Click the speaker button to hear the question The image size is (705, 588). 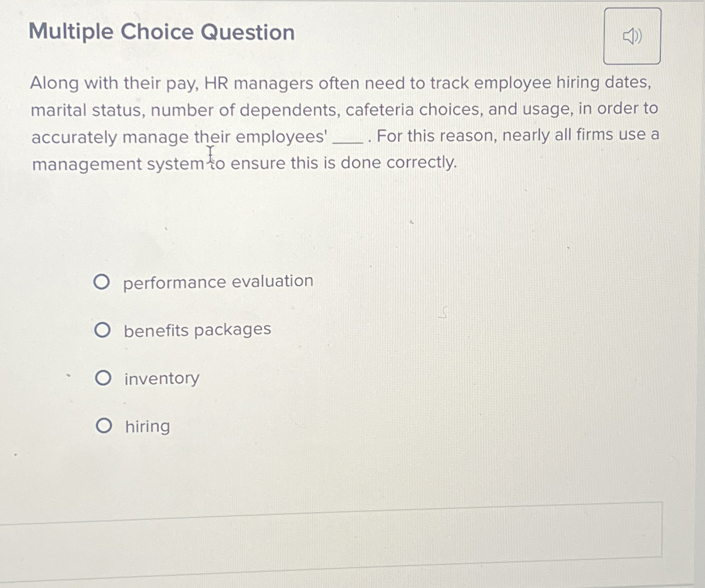click(632, 36)
